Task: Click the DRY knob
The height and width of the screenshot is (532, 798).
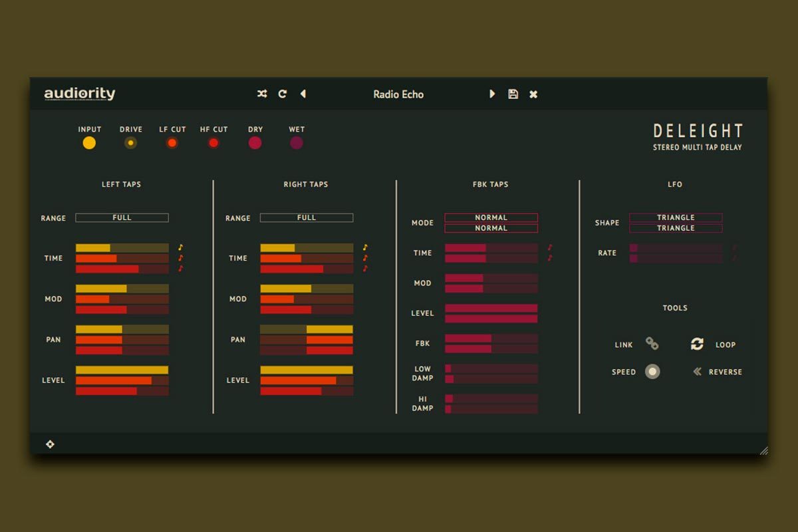Action: click(x=255, y=143)
